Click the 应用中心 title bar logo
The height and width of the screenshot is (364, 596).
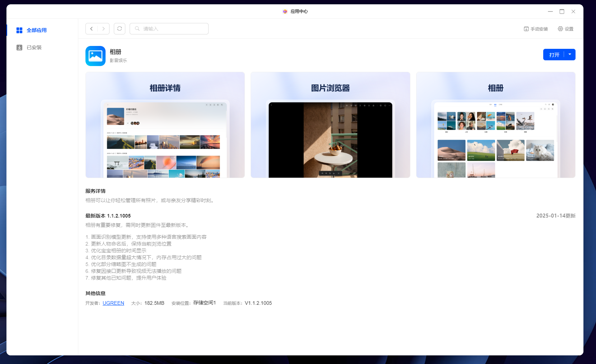(285, 11)
